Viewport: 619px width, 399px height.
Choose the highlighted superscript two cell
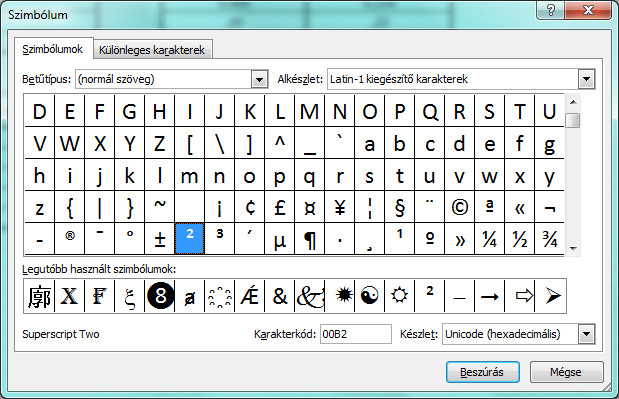[x=189, y=239]
